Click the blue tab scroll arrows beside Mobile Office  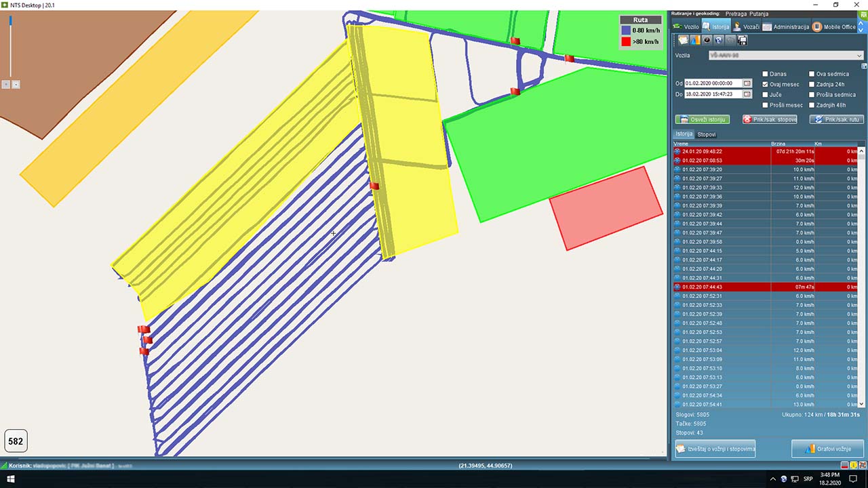click(x=862, y=26)
